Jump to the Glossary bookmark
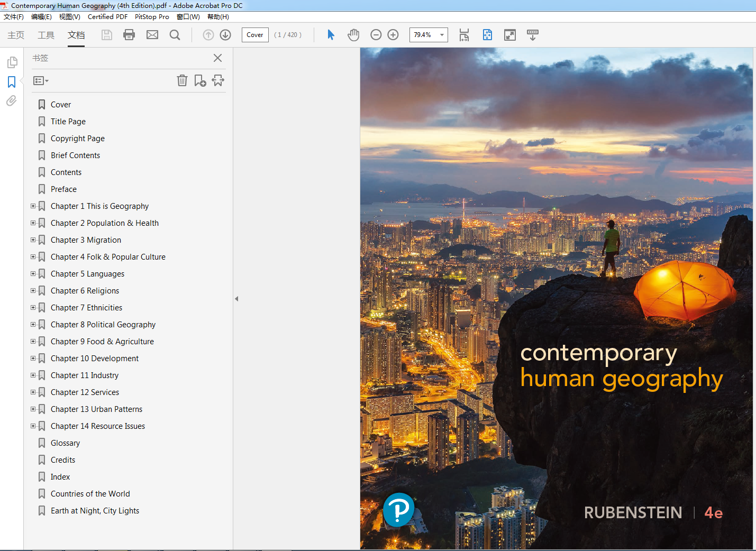The width and height of the screenshot is (756, 551). tap(65, 443)
